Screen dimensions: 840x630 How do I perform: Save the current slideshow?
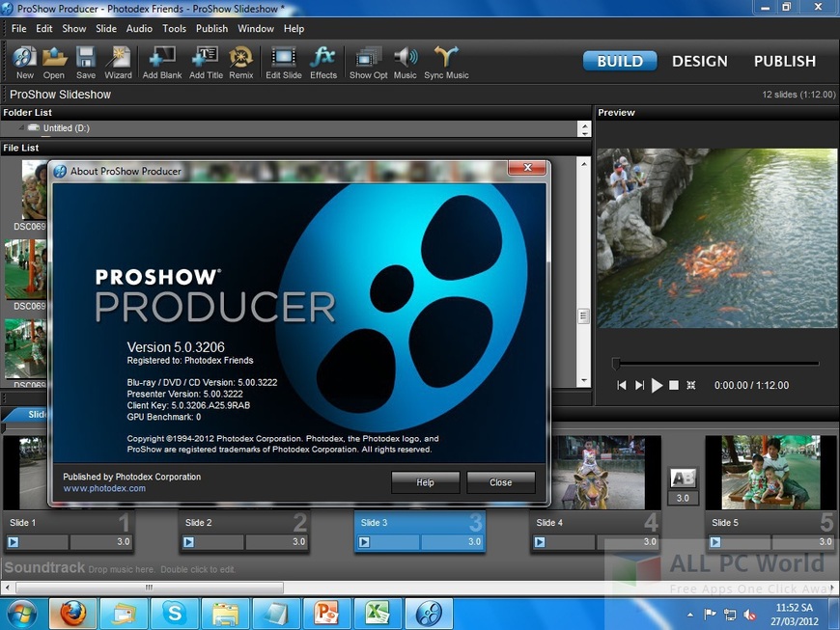[x=86, y=63]
